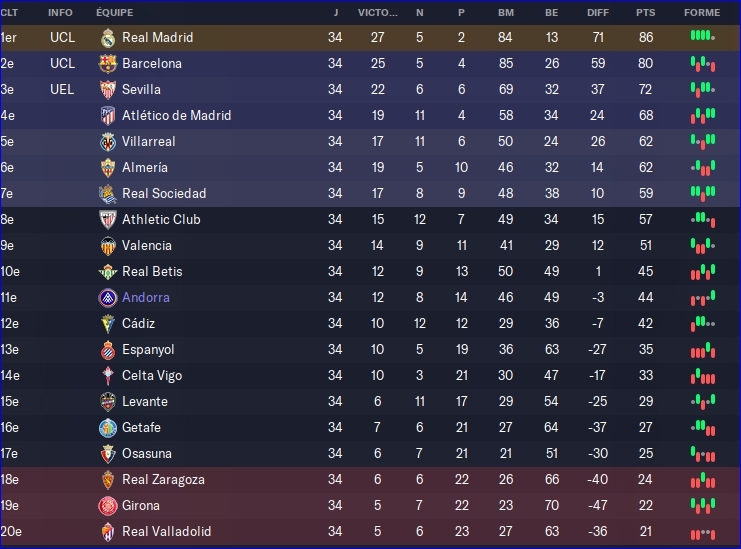Click Girona's recent form bars
This screenshot has height=549, width=741.
pos(703,505)
